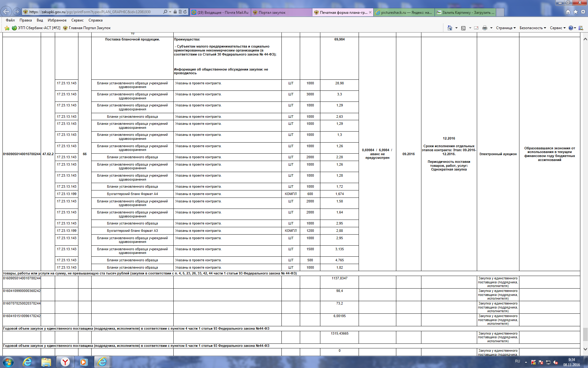Viewport: 588px width, 368px height.
Task: Click the blue Help question mark icon
Action: (x=571, y=28)
